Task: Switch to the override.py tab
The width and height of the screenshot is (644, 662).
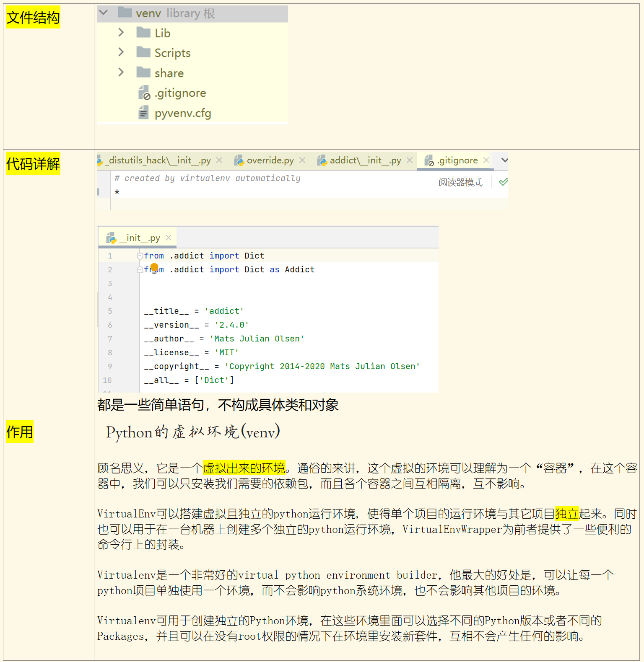Action: [x=270, y=160]
